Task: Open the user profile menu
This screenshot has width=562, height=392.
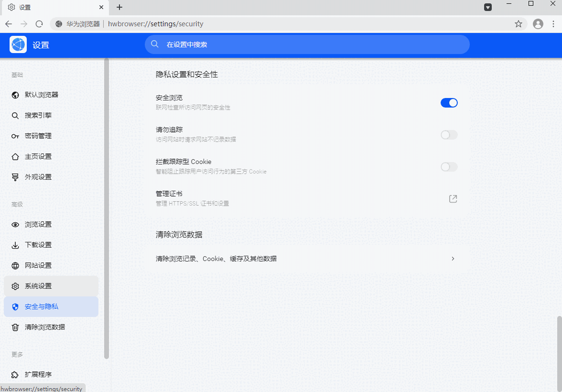Action: [538, 23]
